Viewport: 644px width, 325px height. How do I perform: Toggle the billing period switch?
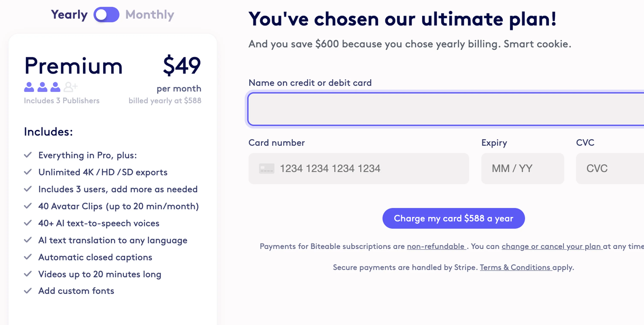tap(107, 15)
